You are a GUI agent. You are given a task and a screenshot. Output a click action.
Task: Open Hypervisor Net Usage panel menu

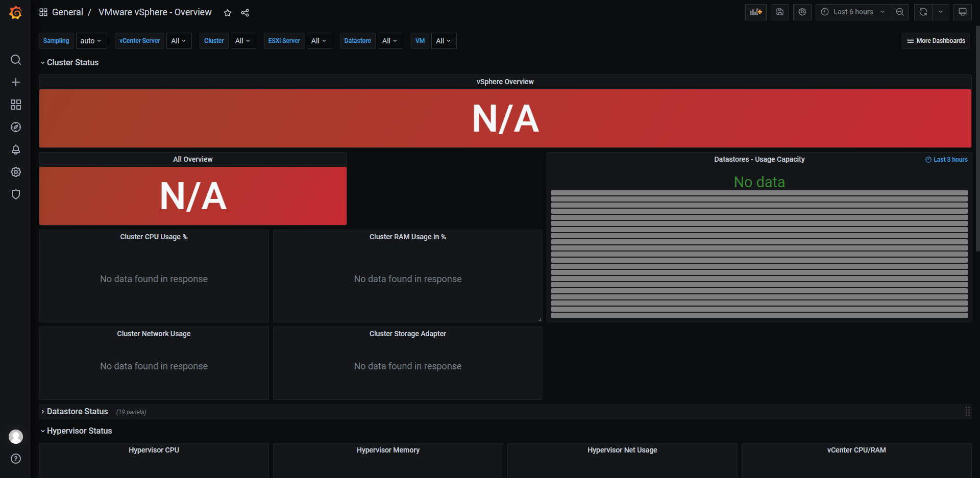622,450
